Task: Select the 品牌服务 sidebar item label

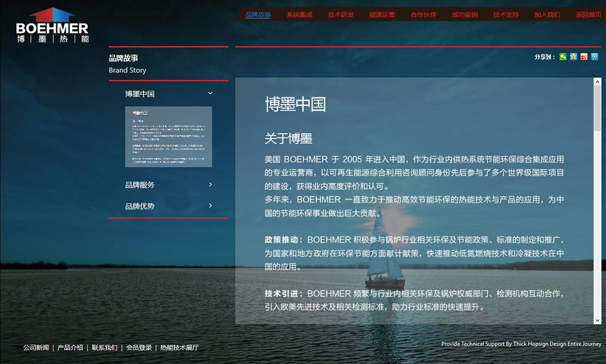Action: click(140, 185)
